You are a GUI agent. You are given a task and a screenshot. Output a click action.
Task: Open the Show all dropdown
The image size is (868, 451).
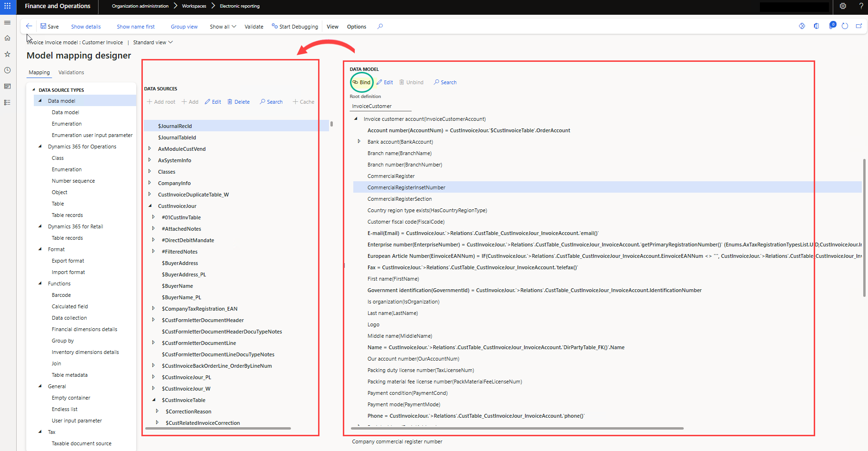(223, 27)
